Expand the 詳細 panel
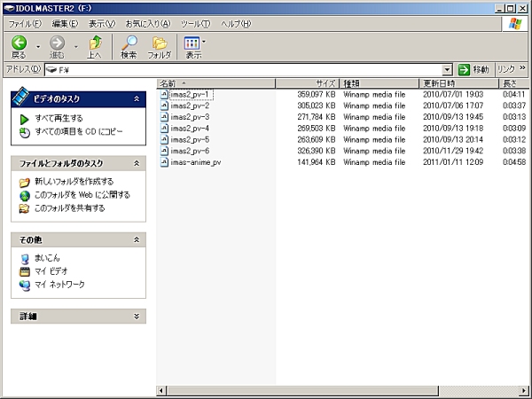 [137, 317]
